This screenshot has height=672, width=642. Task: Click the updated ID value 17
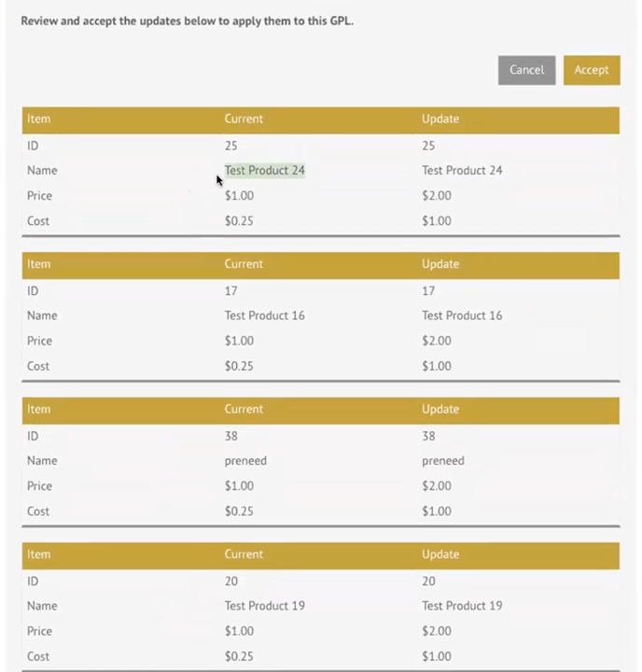click(428, 291)
